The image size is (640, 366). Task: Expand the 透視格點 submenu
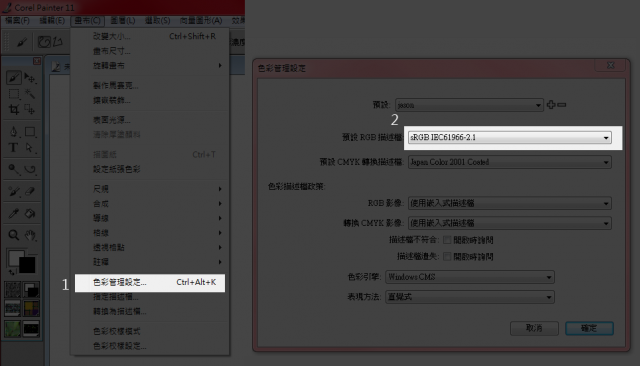[x=150, y=247]
